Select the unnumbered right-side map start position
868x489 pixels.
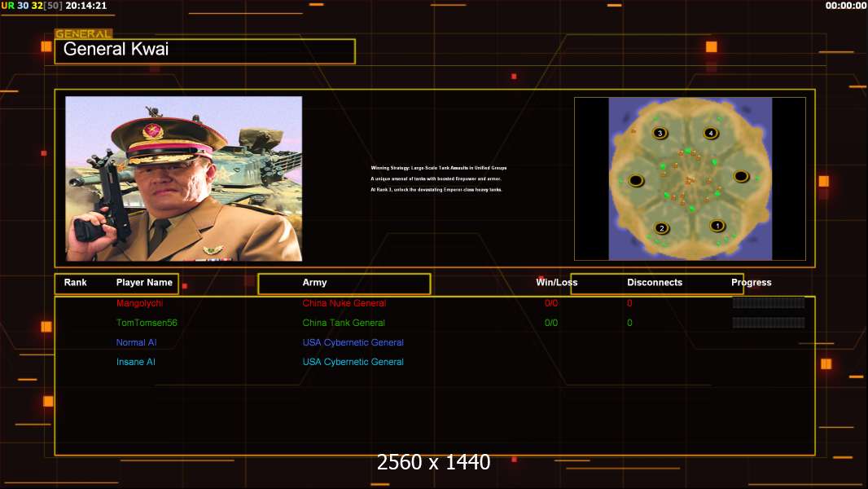click(740, 176)
